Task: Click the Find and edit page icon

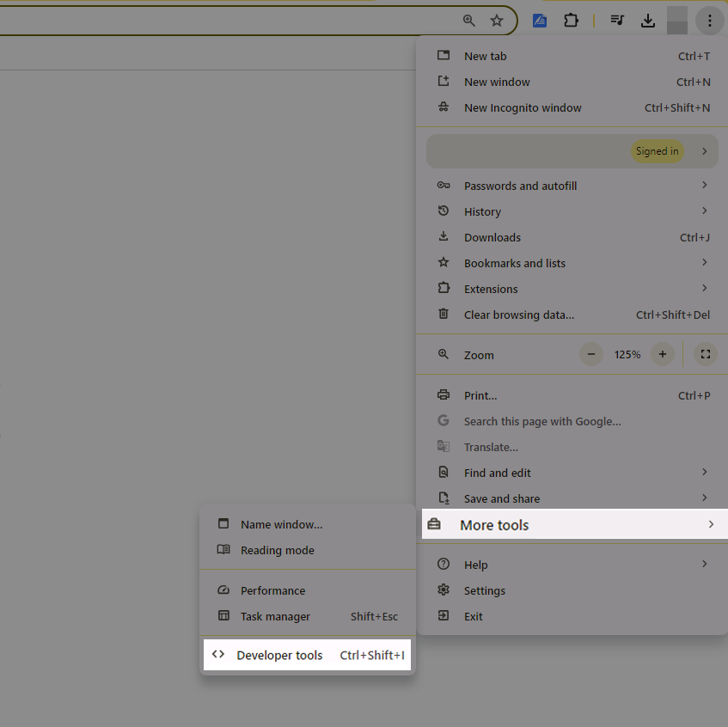Action: [444, 472]
